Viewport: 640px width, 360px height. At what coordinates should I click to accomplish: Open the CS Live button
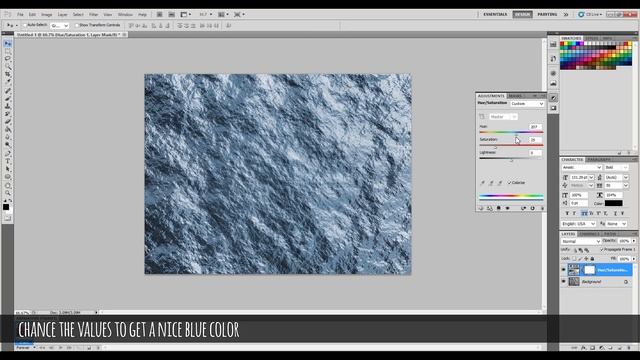pos(590,14)
